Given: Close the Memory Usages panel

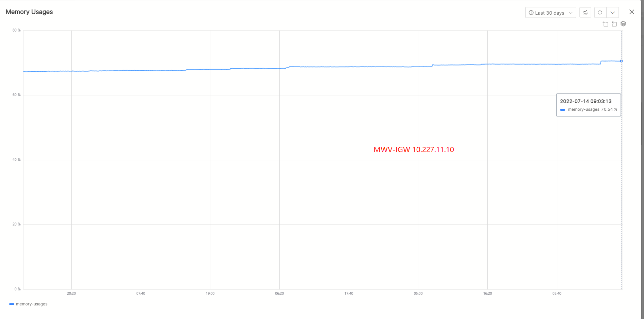Looking at the screenshot, I should (632, 12).
